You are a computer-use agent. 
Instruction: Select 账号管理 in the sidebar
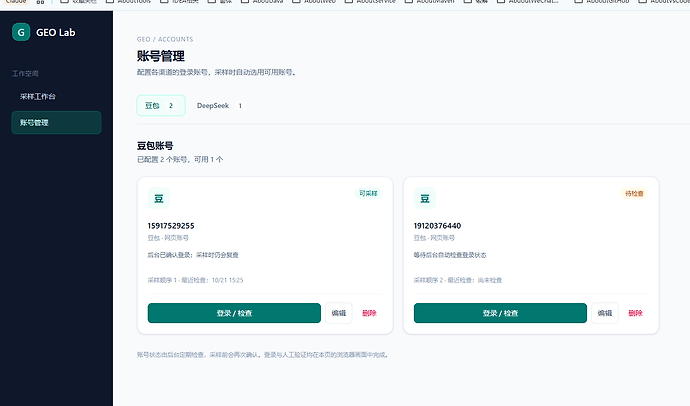56,122
